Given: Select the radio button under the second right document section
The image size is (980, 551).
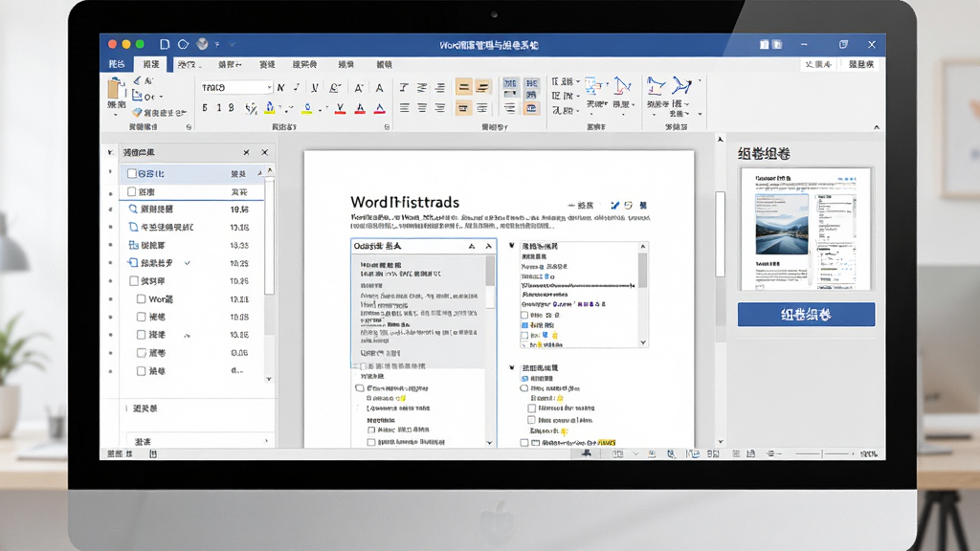Looking at the screenshot, I should 524,388.
